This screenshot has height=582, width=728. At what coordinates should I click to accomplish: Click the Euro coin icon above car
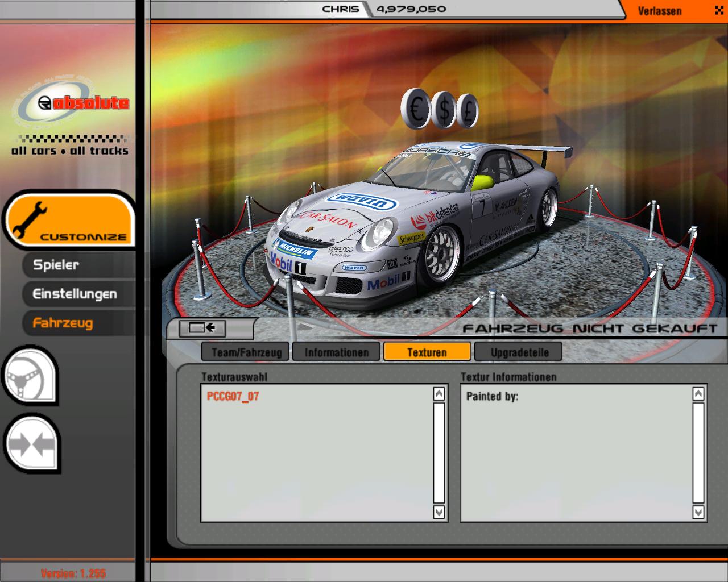(416, 109)
